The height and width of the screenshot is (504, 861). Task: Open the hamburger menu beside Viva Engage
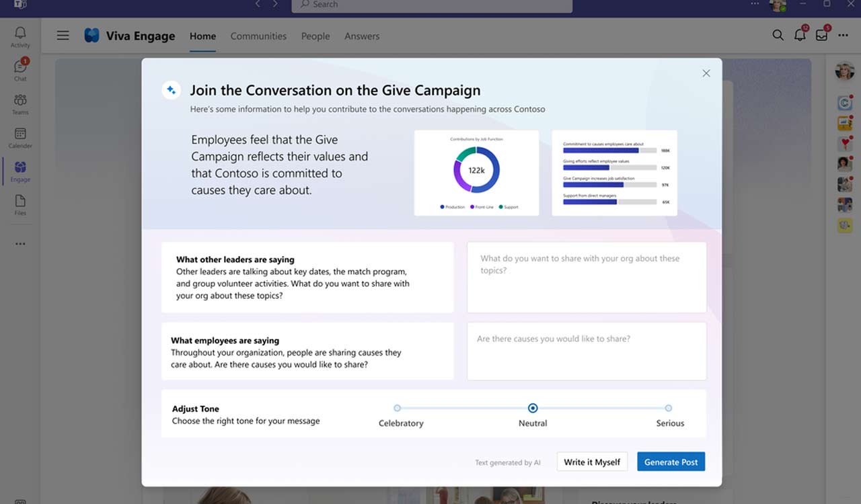(x=63, y=35)
